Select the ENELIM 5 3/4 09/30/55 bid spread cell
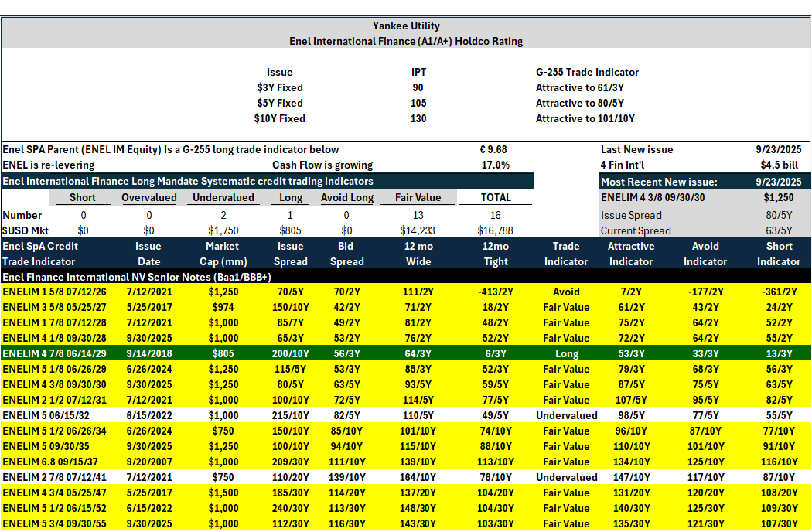The image size is (812, 532). pyautogui.click(x=346, y=523)
